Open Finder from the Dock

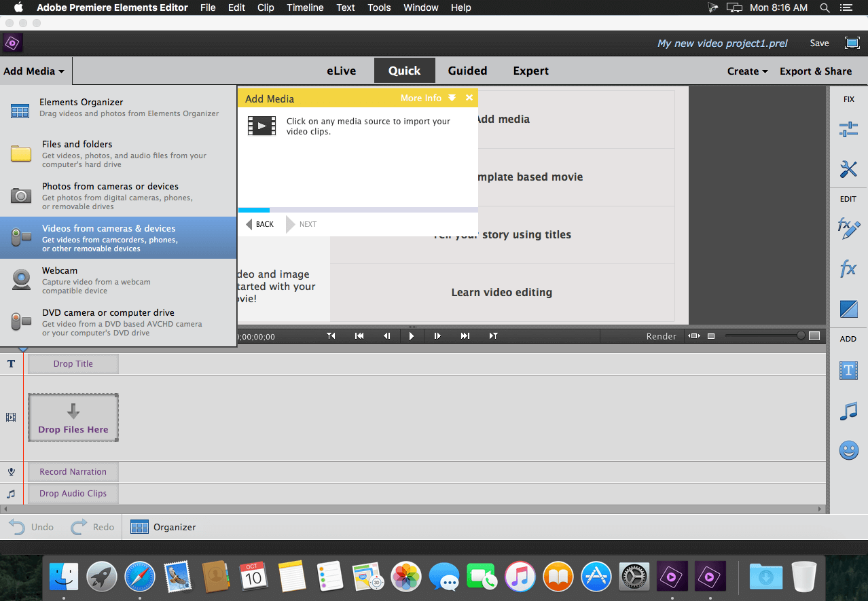tap(64, 577)
